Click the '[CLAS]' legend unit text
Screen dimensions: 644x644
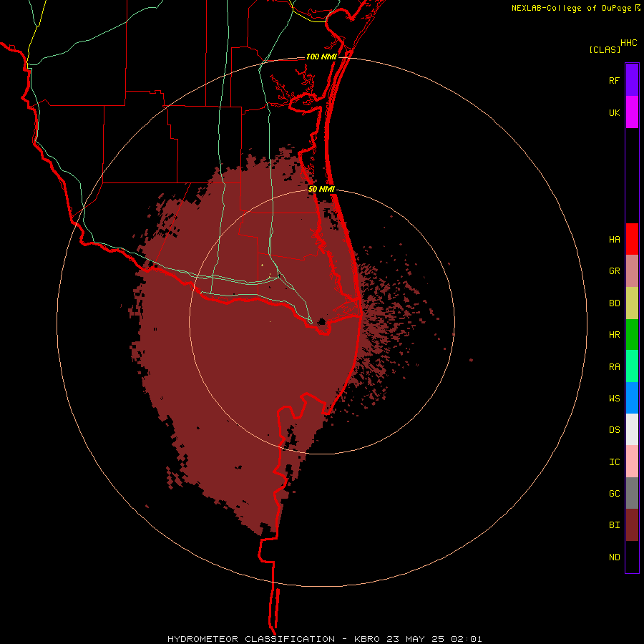tap(604, 49)
